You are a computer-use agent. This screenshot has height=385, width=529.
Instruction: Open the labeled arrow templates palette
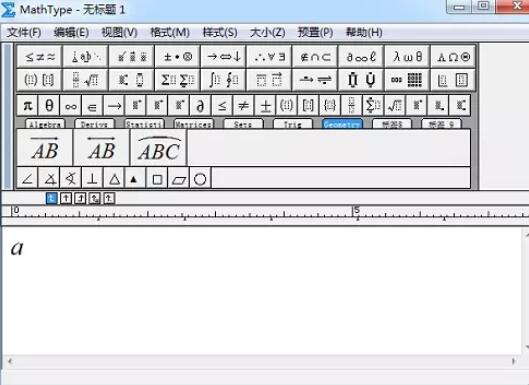pyautogui.click(x=315, y=80)
